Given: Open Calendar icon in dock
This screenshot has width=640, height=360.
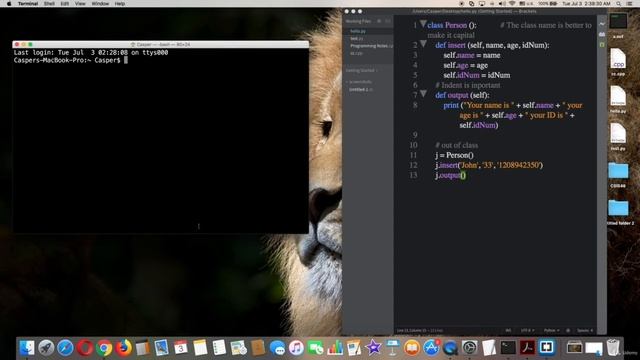Looking at the screenshot, I should (181, 348).
